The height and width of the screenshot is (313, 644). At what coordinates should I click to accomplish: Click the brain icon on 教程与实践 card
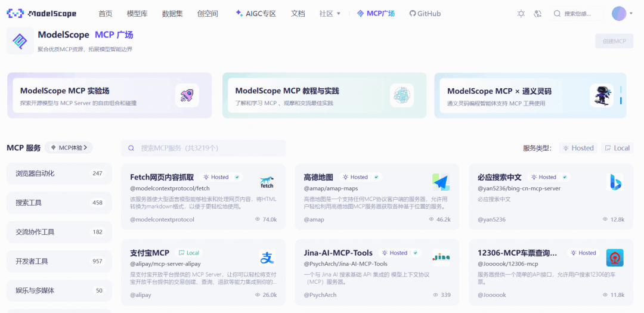pos(402,96)
